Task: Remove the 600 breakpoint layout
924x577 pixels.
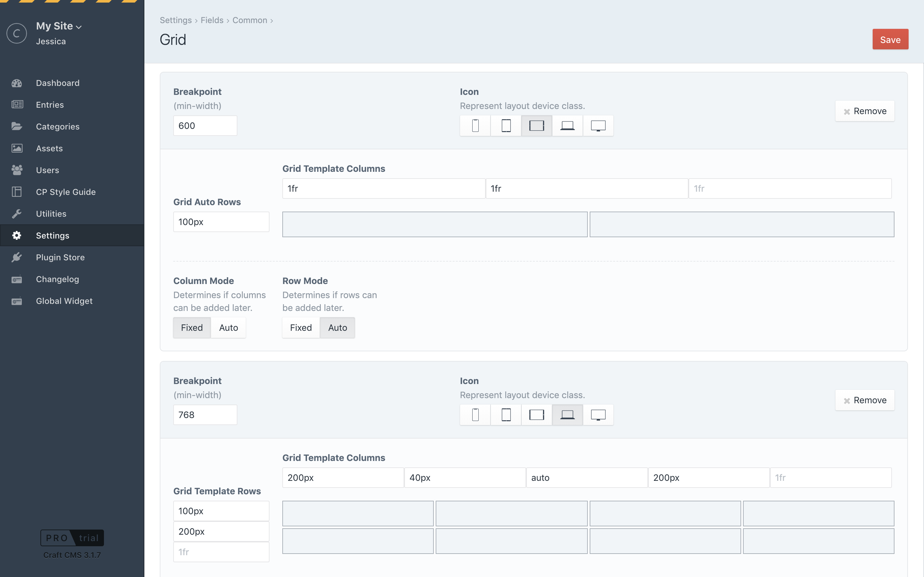Action: pos(864,111)
